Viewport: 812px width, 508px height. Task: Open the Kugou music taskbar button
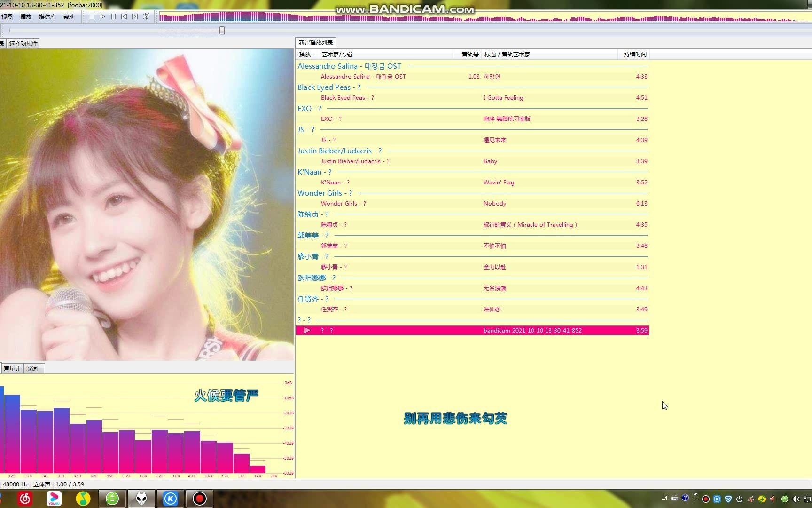coord(171,499)
